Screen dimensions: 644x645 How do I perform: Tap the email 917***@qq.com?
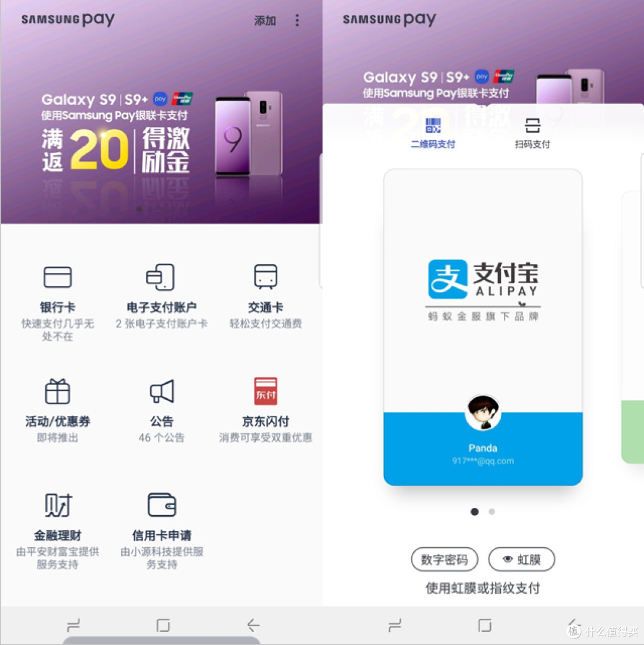pos(482,461)
